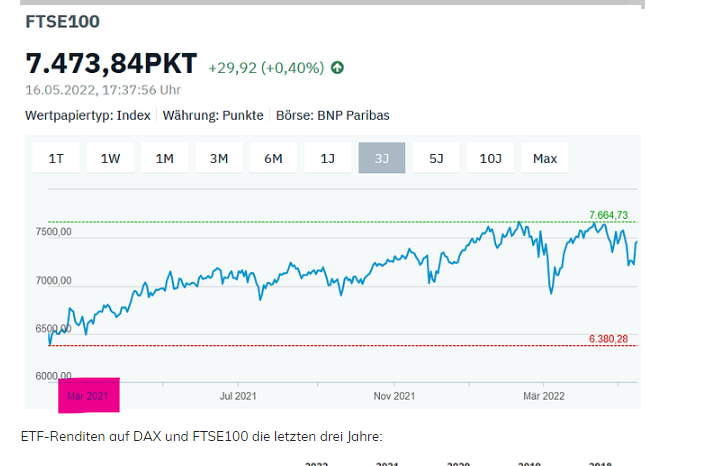701x466 pixels.
Task: Select the 1W time range tab
Action: [x=110, y=158]
